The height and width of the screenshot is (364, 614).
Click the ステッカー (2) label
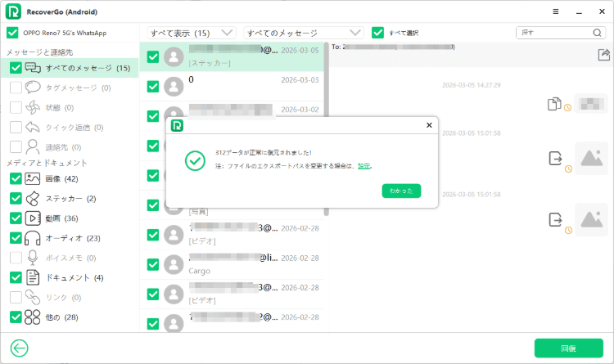[x=70, y=199]
